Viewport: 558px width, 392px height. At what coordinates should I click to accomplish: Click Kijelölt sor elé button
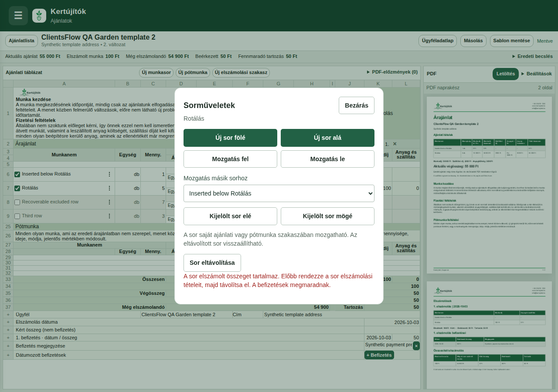[x=230, y=216]
